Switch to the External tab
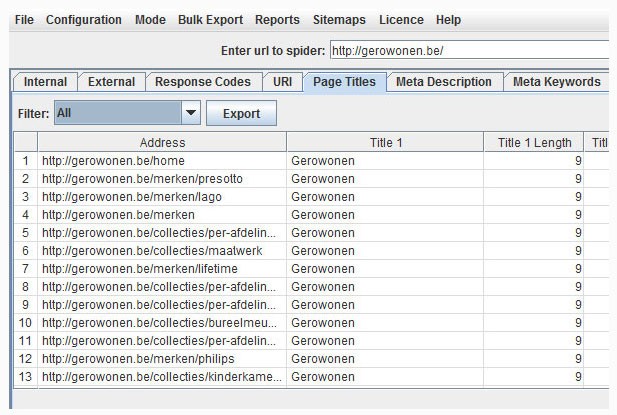The height and width of the screenshot is (415, 617). pyautogui.click(x=111, y=82)
